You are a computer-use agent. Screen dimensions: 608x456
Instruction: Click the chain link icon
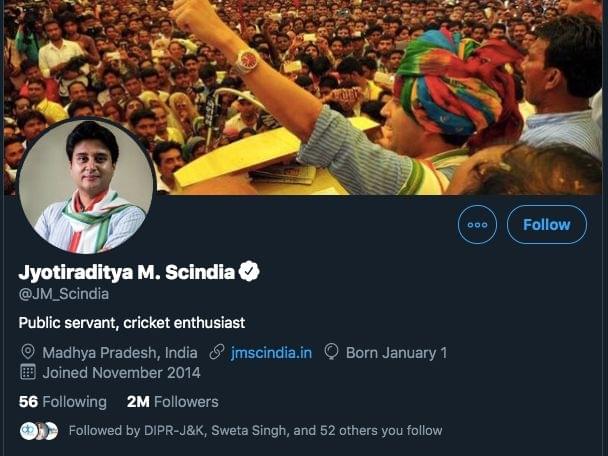pos(217,352)
